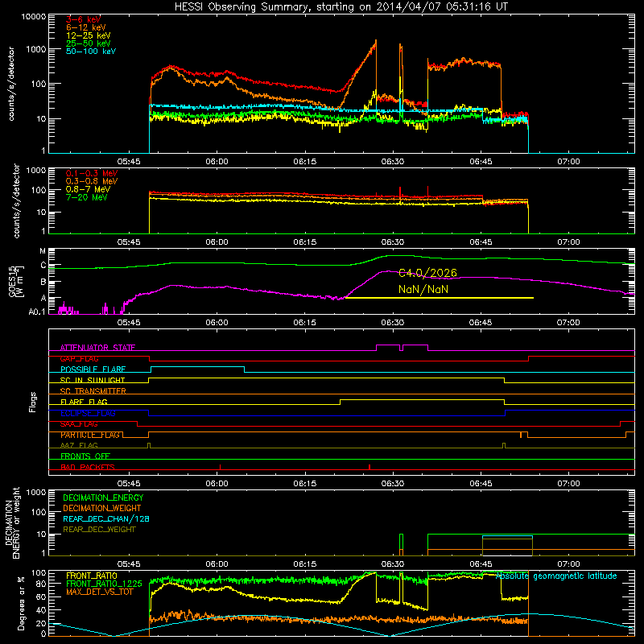Image resolution: width=644 pixels, height=644 pixels.
Task: Click the FRONT_RATIO_1225 legend label
Action: tap(104, 584)
